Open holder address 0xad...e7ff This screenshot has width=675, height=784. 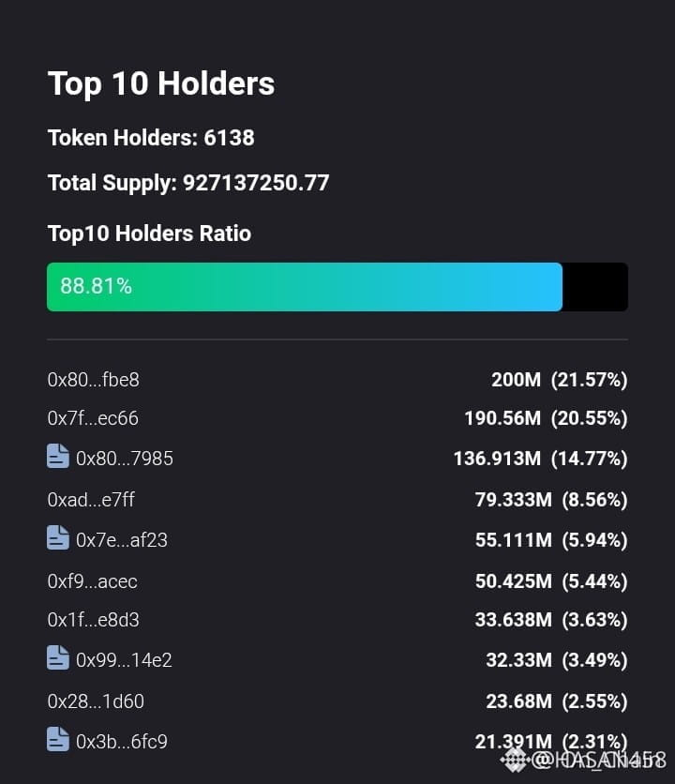coord(91,500)
